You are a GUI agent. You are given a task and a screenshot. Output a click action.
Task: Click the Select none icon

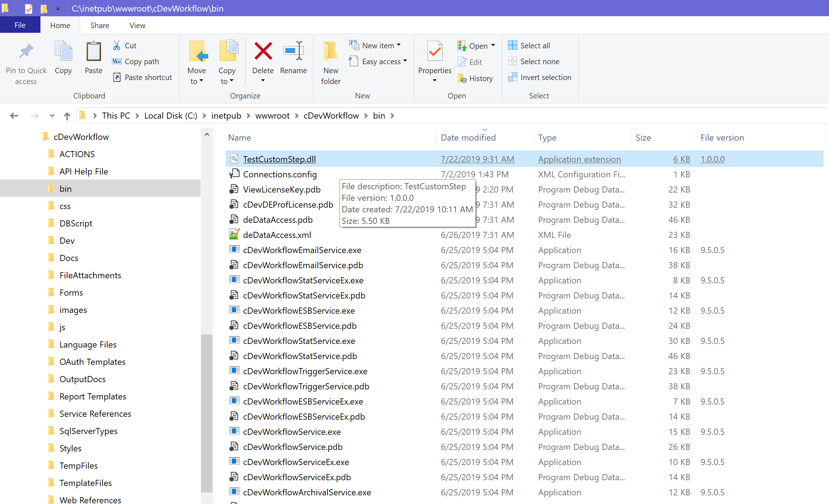pyautogui.click(x=512, y=61)
